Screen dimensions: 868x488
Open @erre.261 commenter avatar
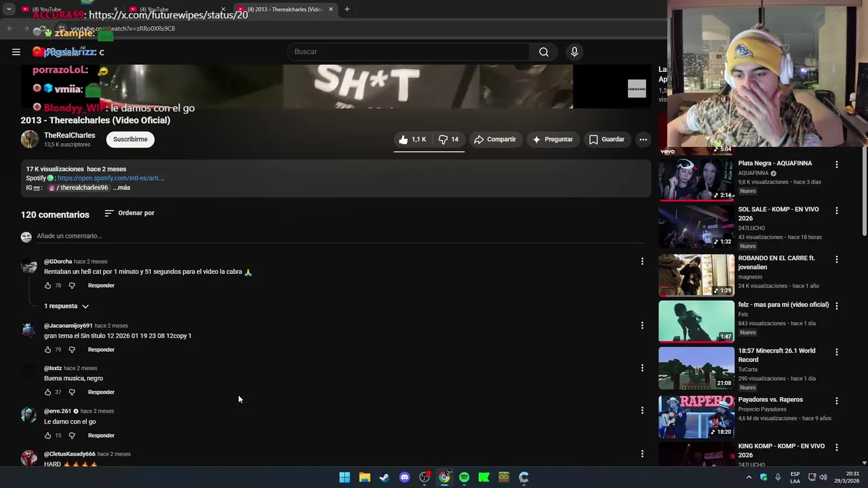29,415
